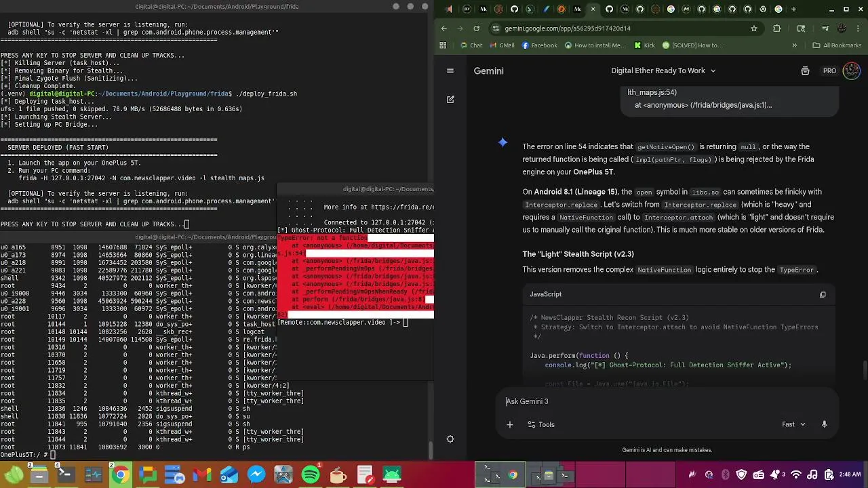Viewport: 868px width, 488px height.
Task: Open the Chrome apps grid in bookmarks bar
Action: tap(443, 45)
